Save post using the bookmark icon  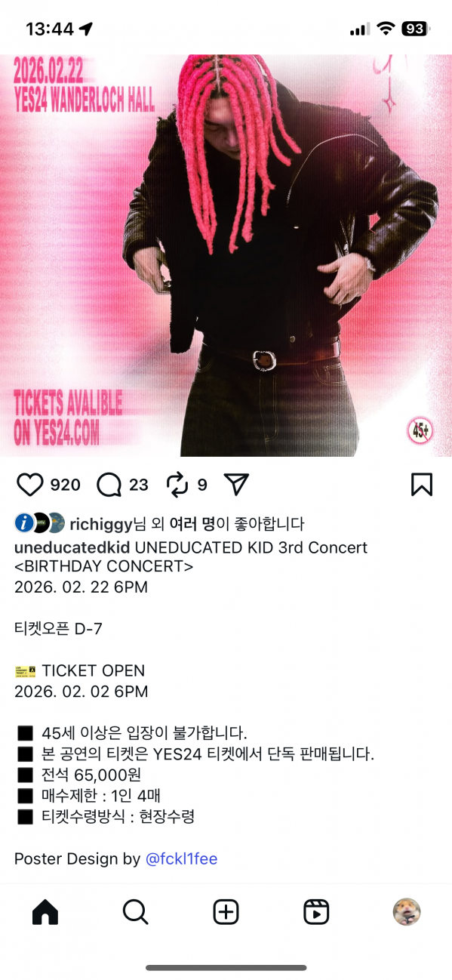click(422, 485)
